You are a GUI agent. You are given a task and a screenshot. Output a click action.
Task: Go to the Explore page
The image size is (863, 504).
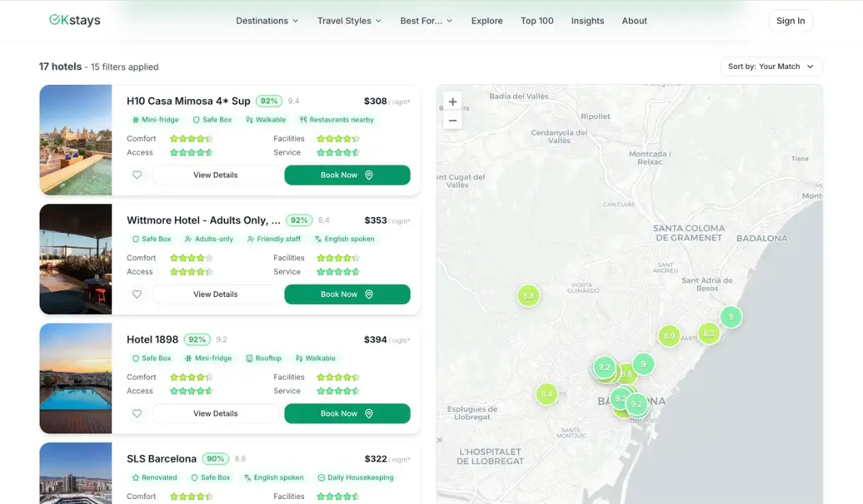(487, 21)
